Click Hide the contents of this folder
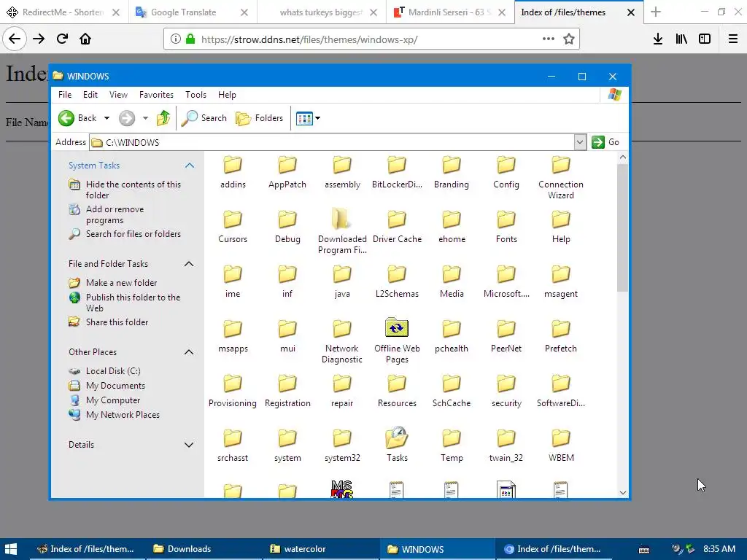The height and width of the screenshot is (560, 747). 133,190
